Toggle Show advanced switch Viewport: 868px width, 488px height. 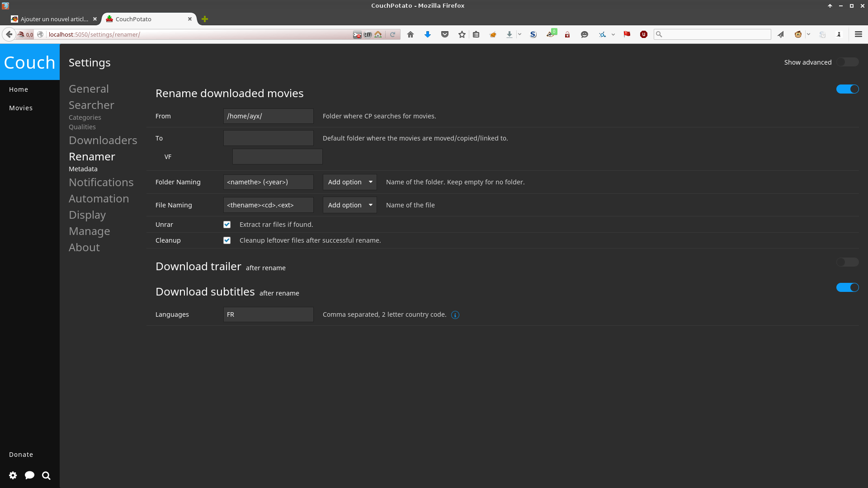[847, 62]
